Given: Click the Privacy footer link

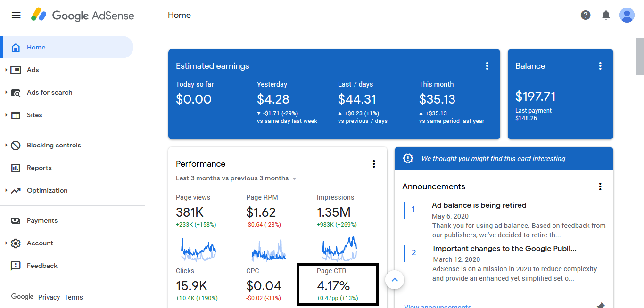Looking at the screenshot, I should pyautogui.click(x=49, y=297).
